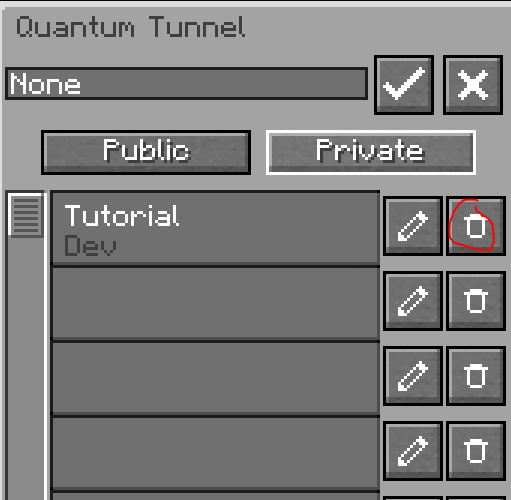Delete the Tutorial entry with trash icon
511x500 pixels.
476,226
